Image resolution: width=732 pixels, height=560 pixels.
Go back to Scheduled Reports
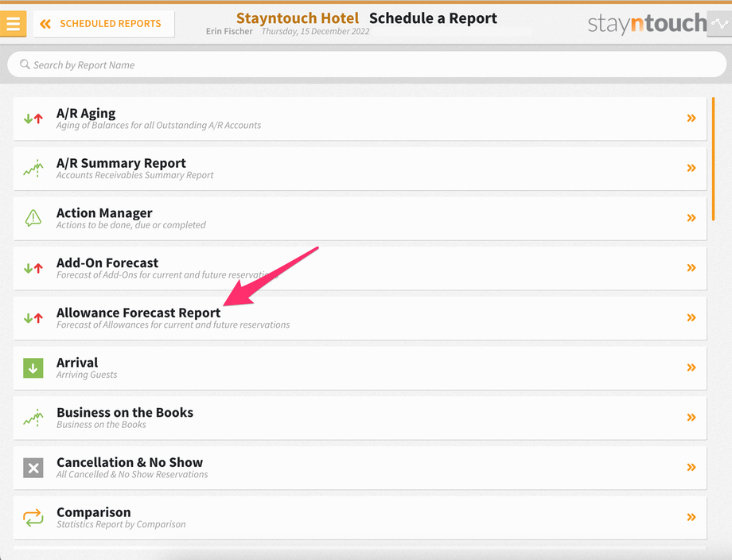(103, 24)
